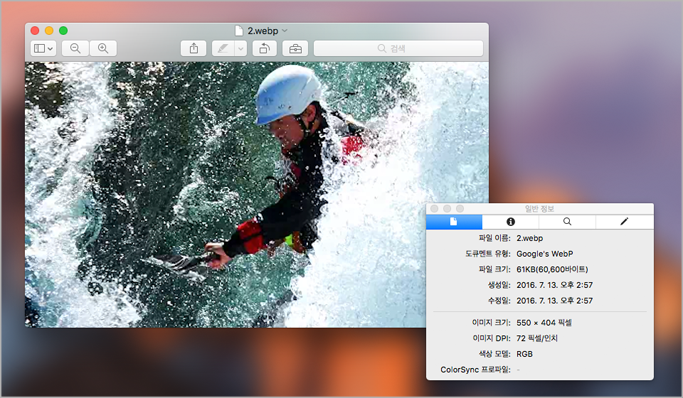Select file name value 2.webp in inspector
Image resolution: width=683 pixels, height=398 pixels.
tap(530, 238)
